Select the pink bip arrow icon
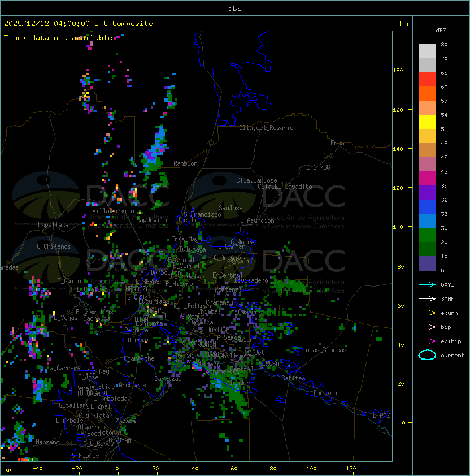Image resolution: width=470 pixels, height=476 pixels. (x=427, y=327)
